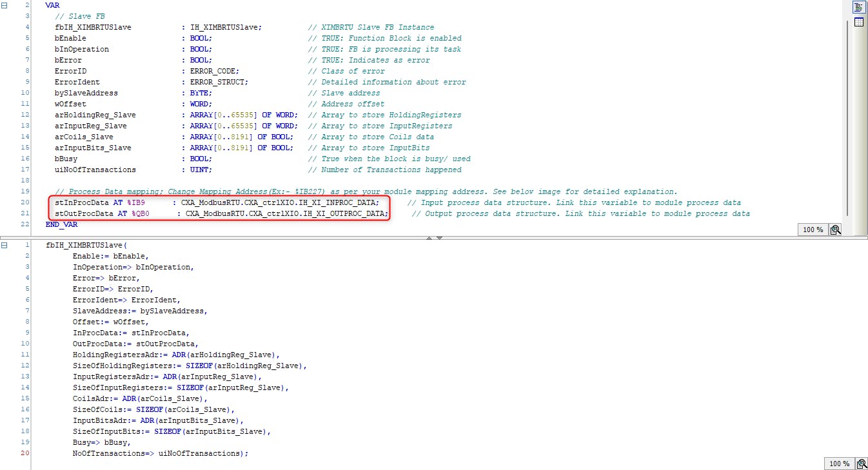Click the bySlaveAddress variable declaration
The width and height of the screenshot is (868, 470).
86,93
